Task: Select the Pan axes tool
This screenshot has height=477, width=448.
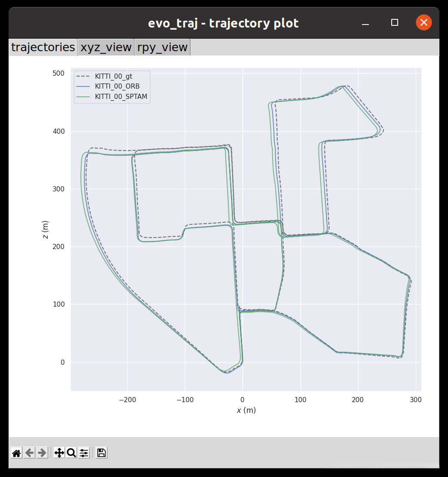Action: click(x=59, y=453)
